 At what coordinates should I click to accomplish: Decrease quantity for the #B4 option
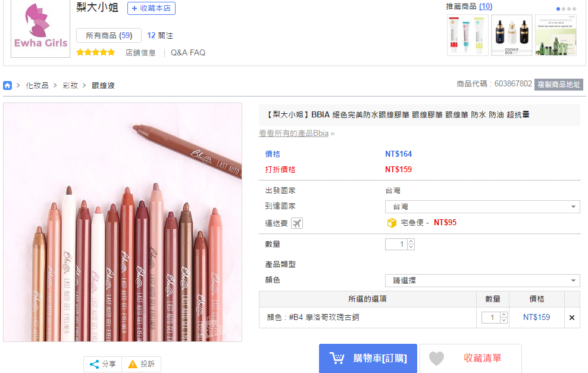[x=504, y=321]
